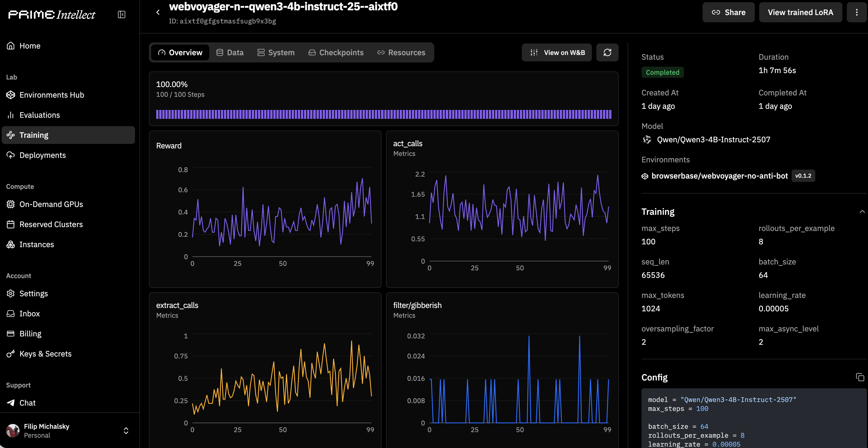Open the Environments Hub section

(52, 95)
